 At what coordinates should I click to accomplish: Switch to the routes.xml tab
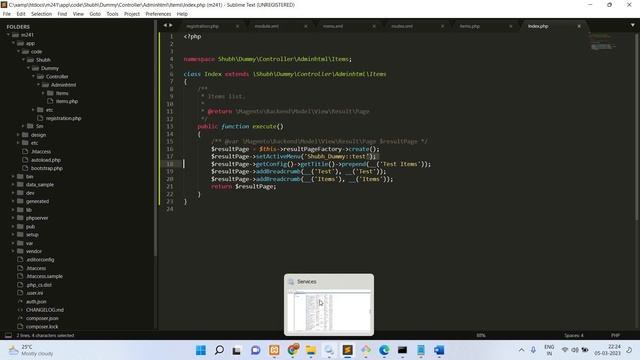(x=402, y=26)
